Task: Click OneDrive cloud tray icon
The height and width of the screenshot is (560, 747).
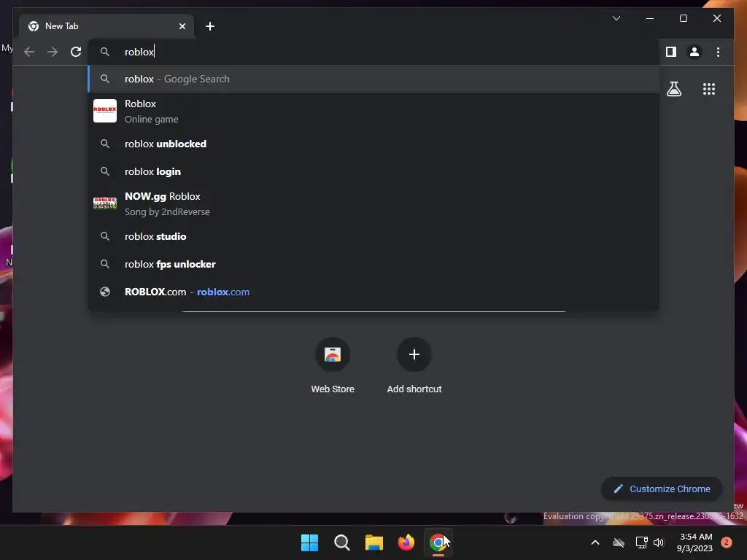Action: pos(619,542)
